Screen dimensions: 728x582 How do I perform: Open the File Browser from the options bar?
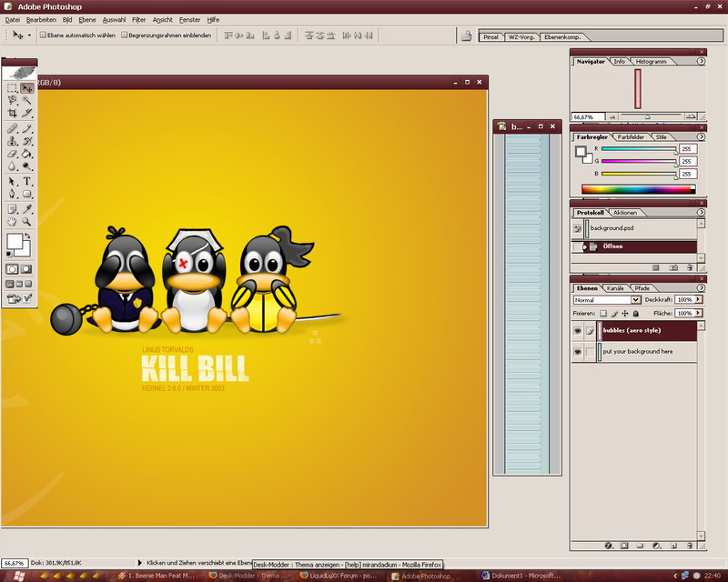(467, 35)
